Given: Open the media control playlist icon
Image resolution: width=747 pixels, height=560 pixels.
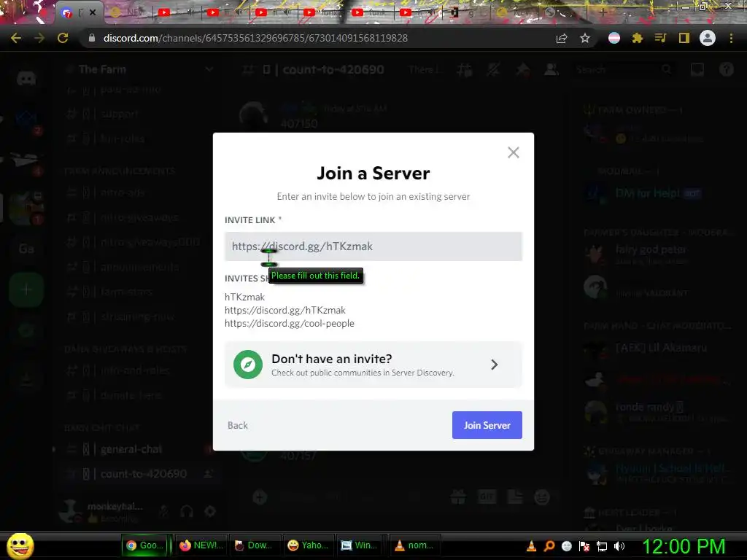Looking at the screenshot, I should pos(660,38).
